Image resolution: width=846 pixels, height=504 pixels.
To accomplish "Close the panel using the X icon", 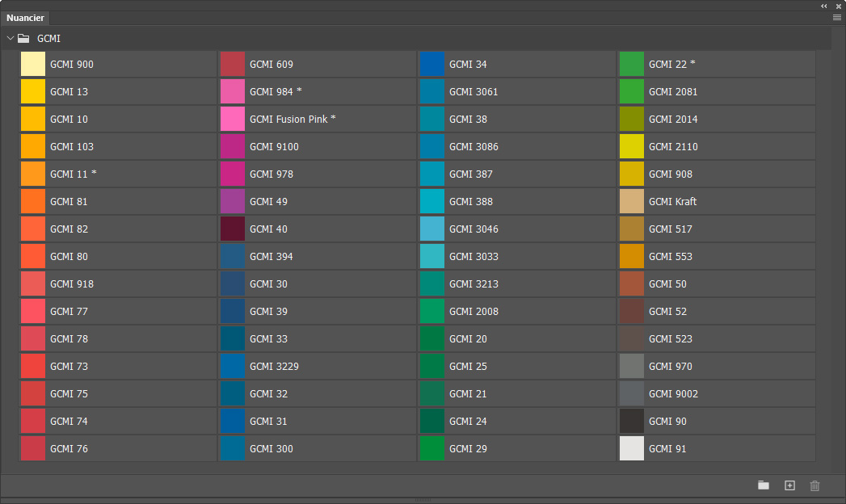I will point(839,6).
